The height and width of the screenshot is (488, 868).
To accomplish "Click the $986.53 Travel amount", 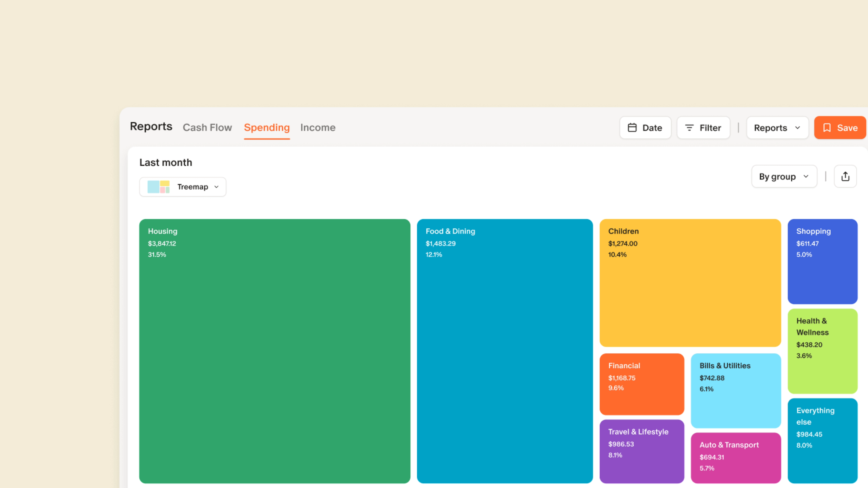I will tap(621, 444).
